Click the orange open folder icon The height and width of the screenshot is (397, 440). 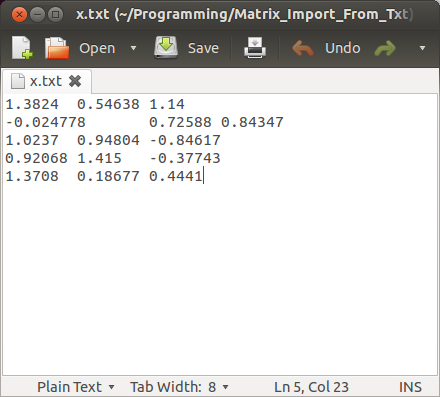[57, 48]
